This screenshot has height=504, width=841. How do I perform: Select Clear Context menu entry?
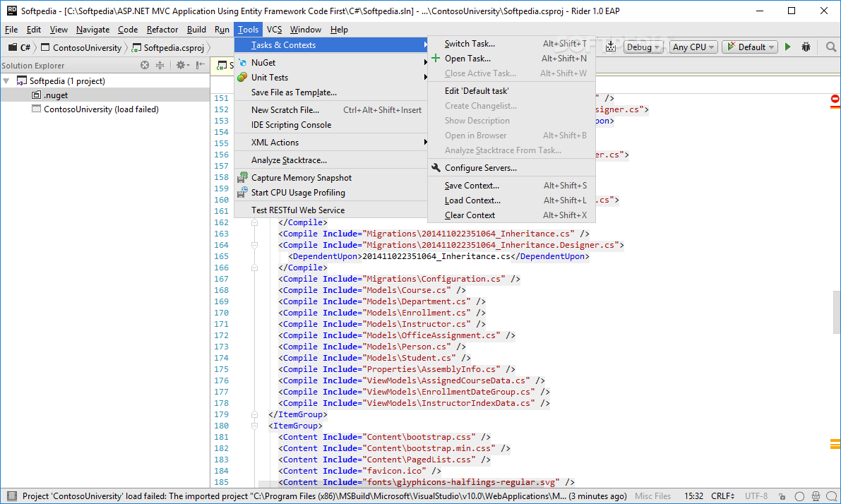[x=512, y=215]
